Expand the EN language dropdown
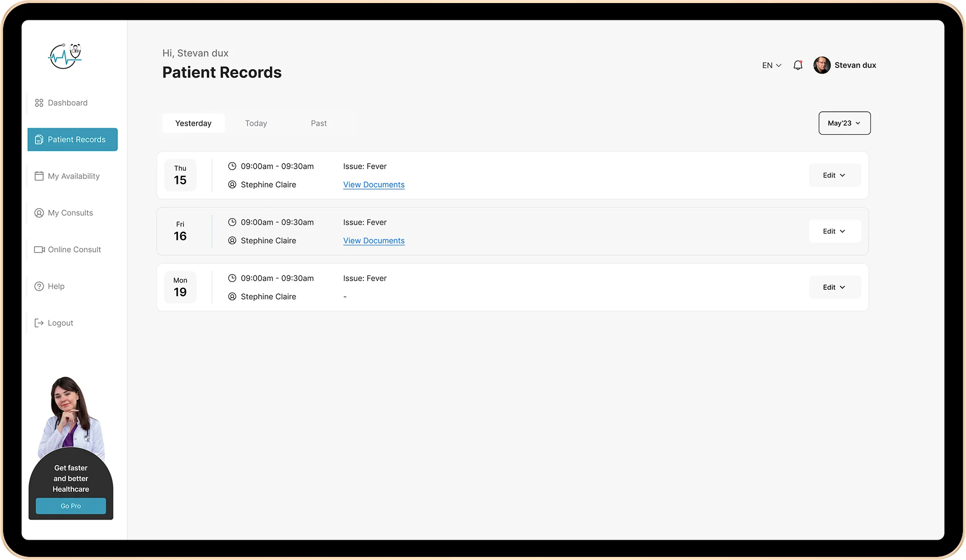 771,66
